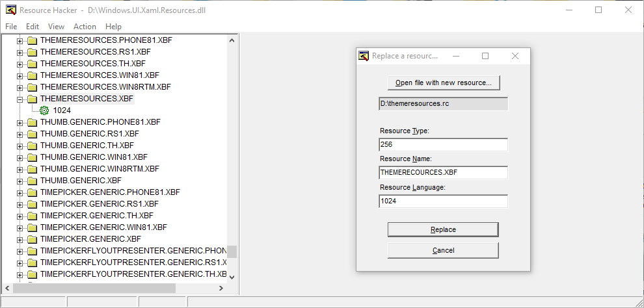
Task: Click the tree vertical scrollbar thumb
Action: [x=232, y=252]
